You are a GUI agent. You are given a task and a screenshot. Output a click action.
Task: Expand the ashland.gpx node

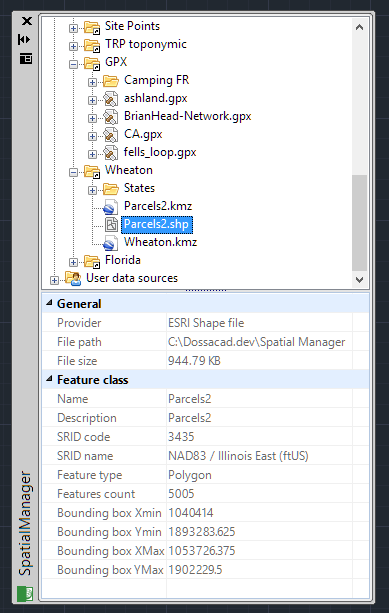(92, 100)
